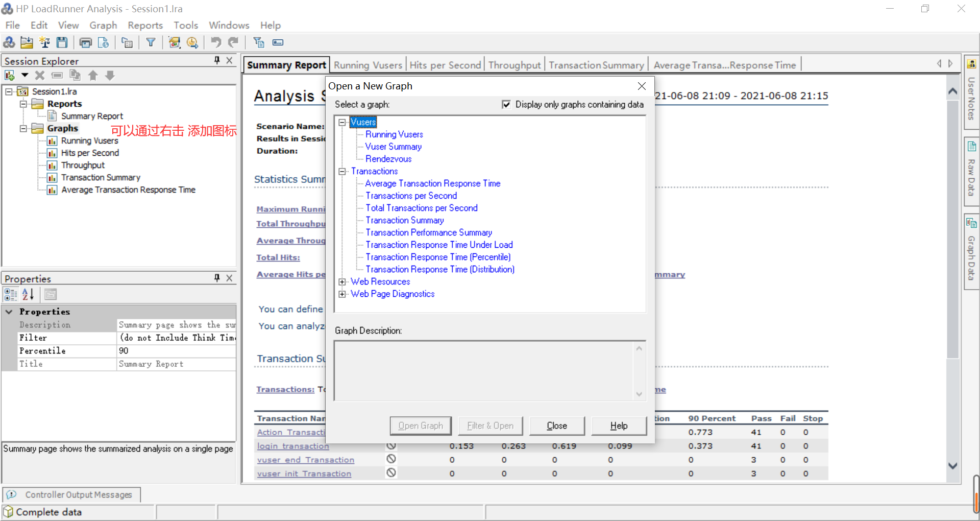Click the move up arrow in Session Explorer

click(92, 76)
